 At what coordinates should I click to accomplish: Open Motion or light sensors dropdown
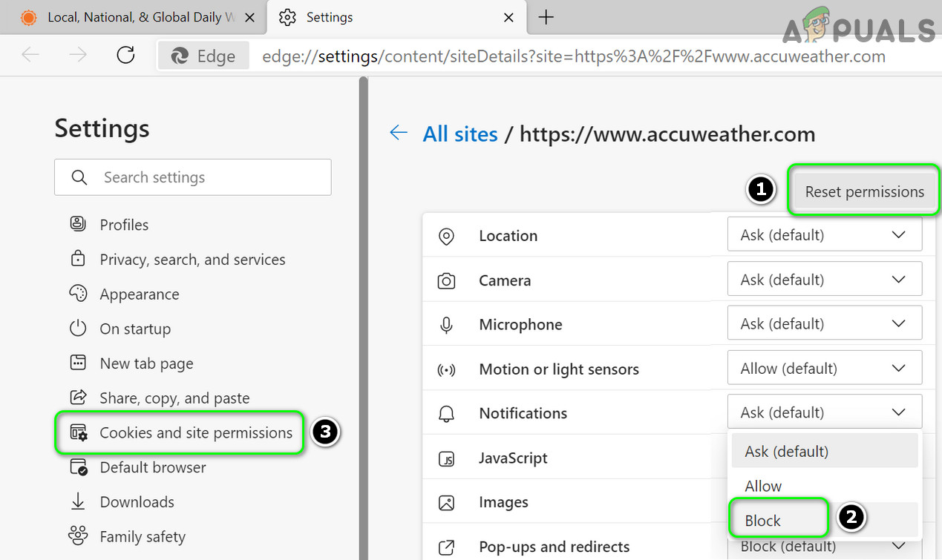(824, 369)
